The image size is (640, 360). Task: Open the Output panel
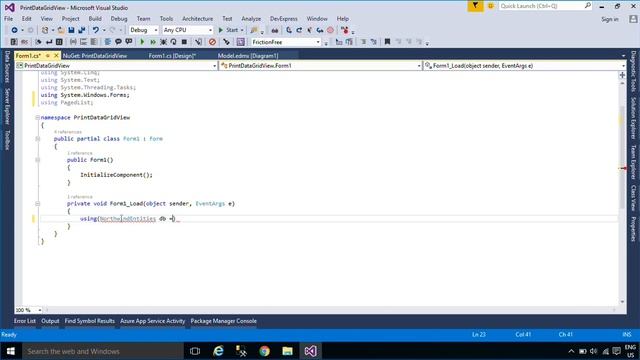click(x=50, y=321)
